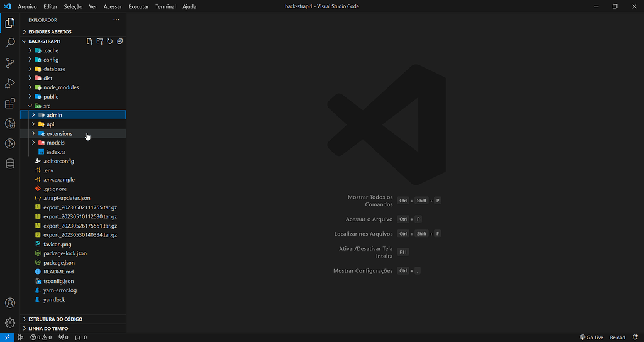Viewport: 644px width, 342px height.
Task: Open the Source Control view
Action: [x=10, y=63]
